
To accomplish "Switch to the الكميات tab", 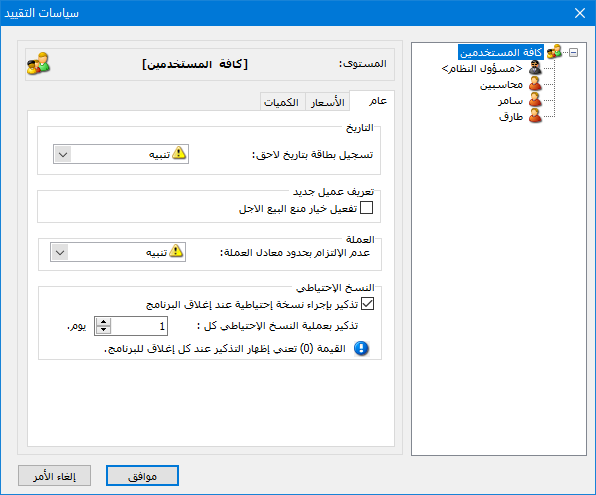I will tap(282, 102).
